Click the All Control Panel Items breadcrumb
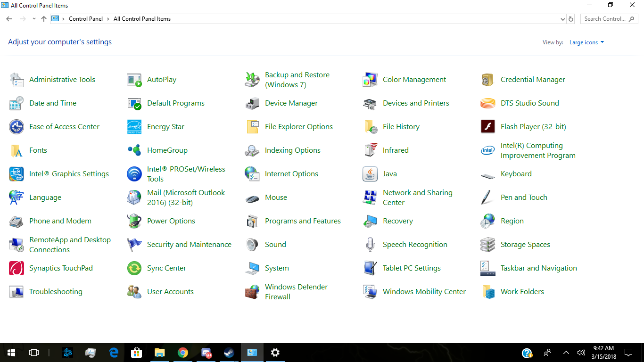The width and height of the screenshot is (644, 362). click(142, 19)
